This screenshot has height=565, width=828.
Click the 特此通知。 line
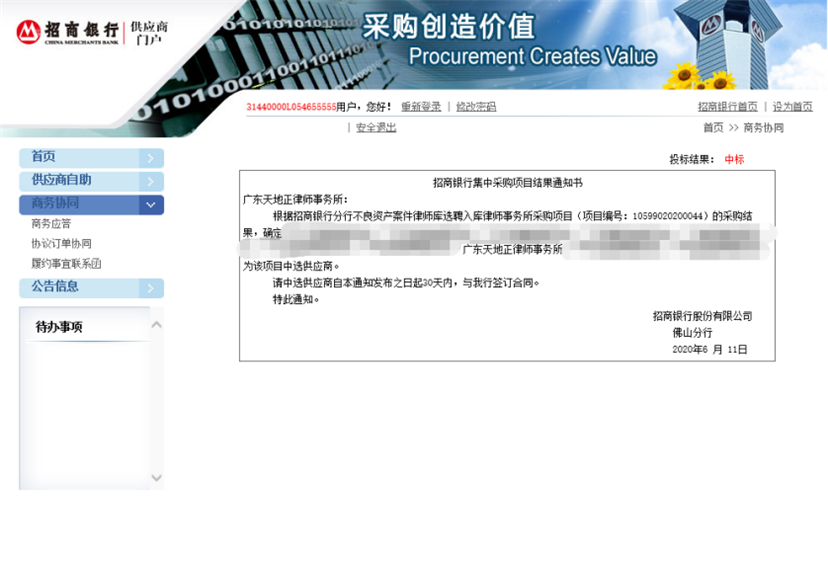click(x=296, y=300)
